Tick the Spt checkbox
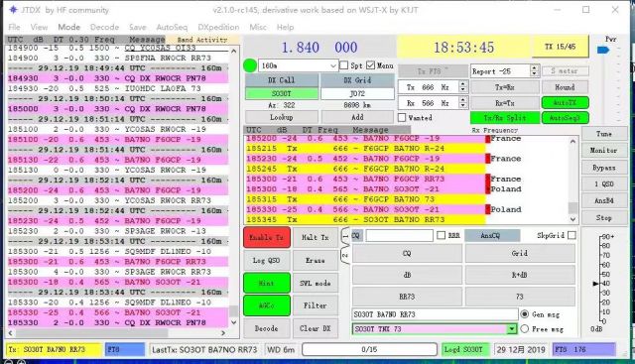635x364 pixels. [344, 65]
